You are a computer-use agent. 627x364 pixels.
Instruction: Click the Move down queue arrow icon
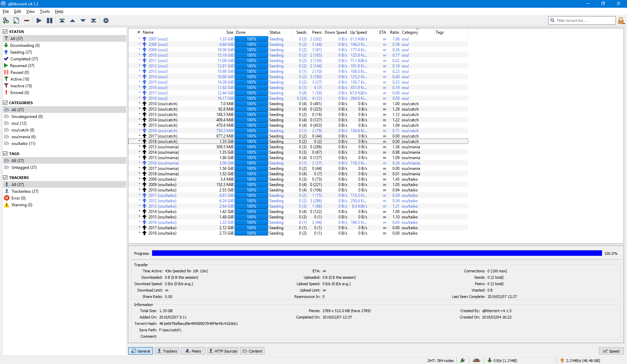point(83,21)
